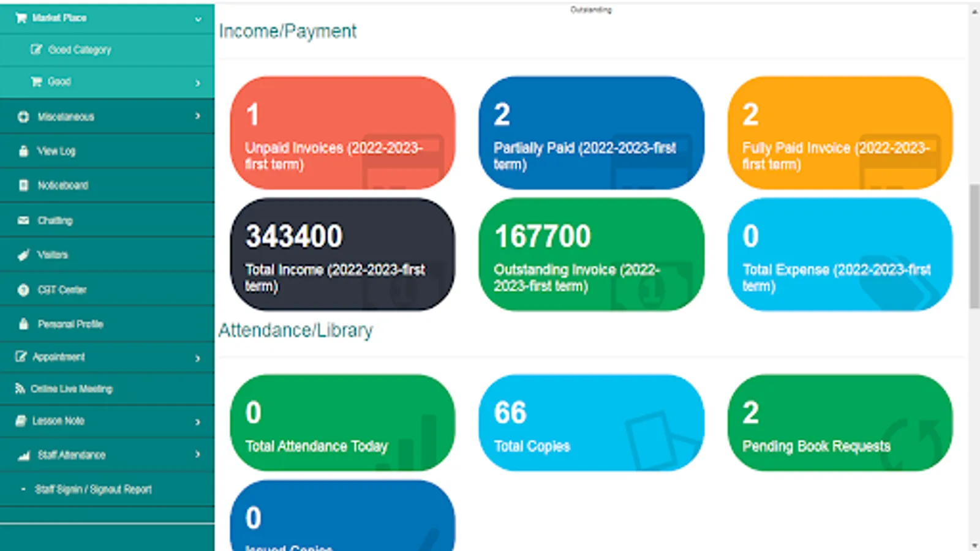Click the feed icon for Online Live Meeting
Viewport: 980px width, 551px height.
(20, 389)
